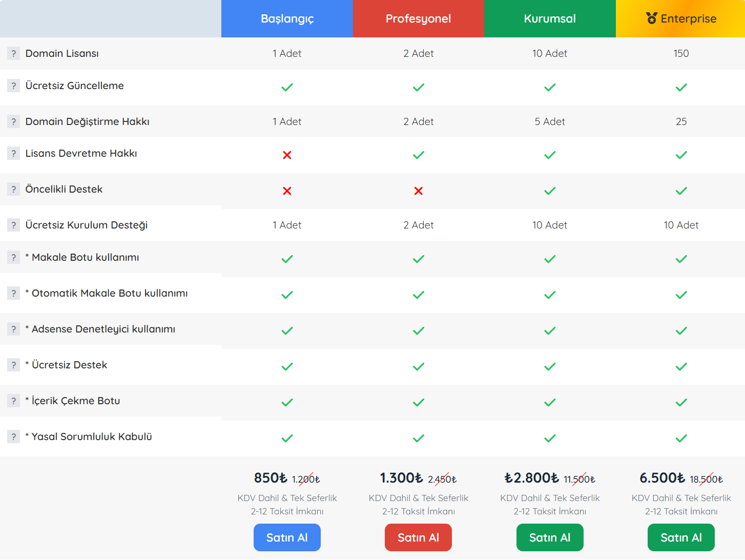Click red cross for Başlangıç Lisans Devretme
Image resolution: width=745 pixels, height=560 pixels.
pos(287,155)
